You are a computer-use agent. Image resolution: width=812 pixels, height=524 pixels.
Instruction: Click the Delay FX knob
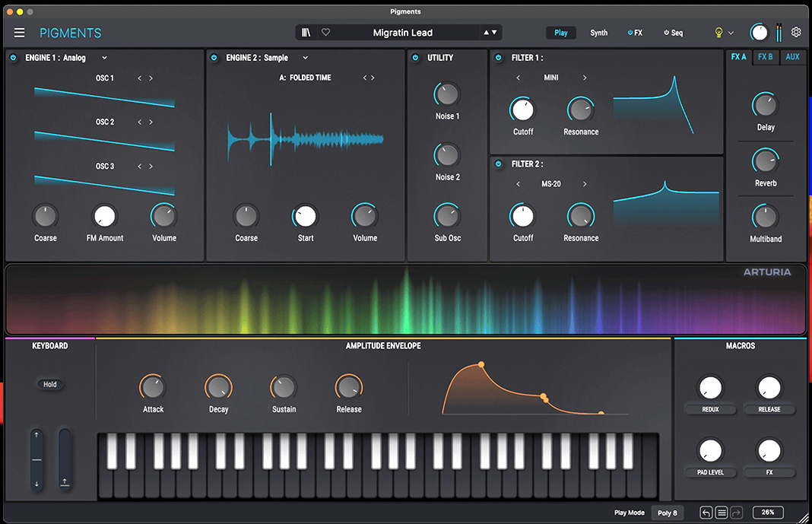coord(766,106)
